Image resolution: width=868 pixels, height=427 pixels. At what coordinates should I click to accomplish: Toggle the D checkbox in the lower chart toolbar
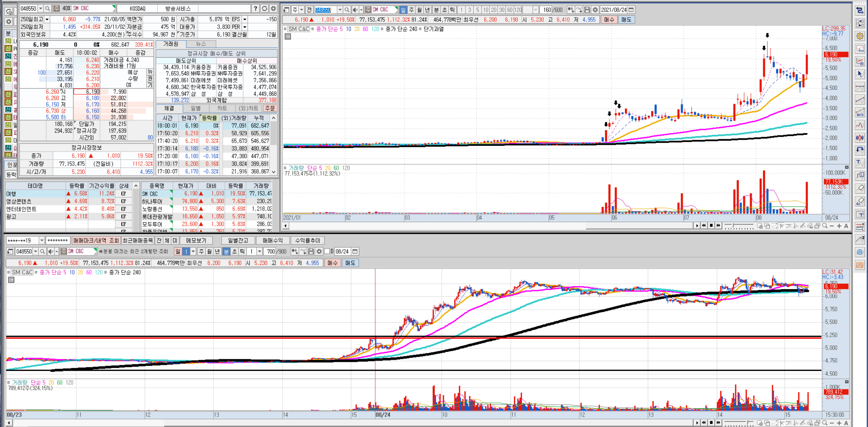[x=327, y=251]
